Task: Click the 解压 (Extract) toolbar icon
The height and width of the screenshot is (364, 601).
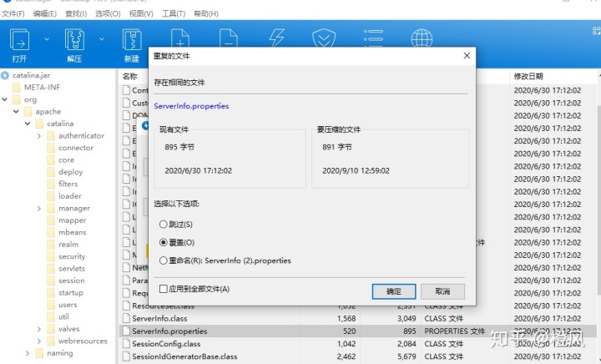Action: click(75, 39)
